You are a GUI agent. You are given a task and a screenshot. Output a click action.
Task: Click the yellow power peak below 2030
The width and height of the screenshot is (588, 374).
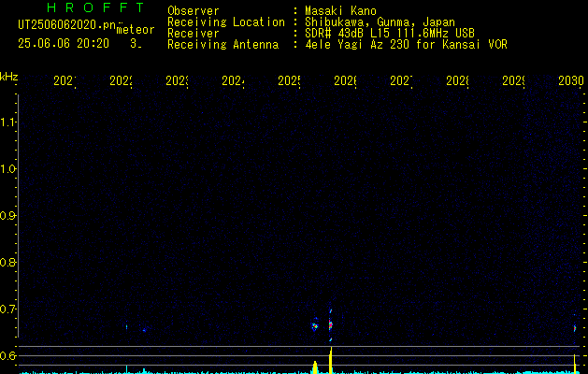pyautogui.click(x=575, y=364)
